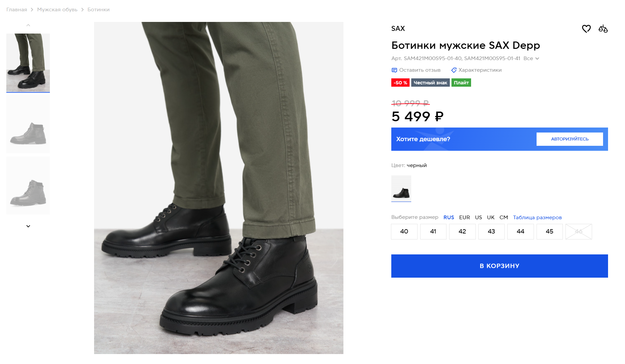Switch size scale to CM
Viewport: 625px width, 364px height.
[x=504, y=218]
